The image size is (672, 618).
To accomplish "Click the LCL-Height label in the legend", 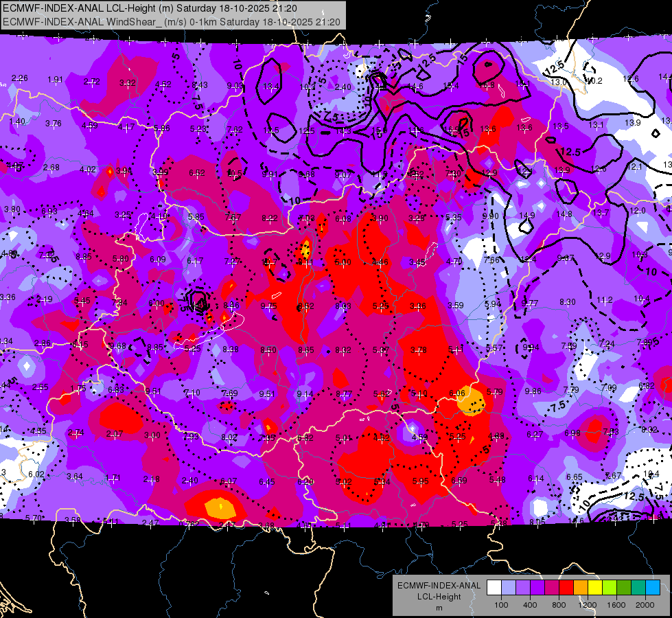I will click(x=439, y=597).
